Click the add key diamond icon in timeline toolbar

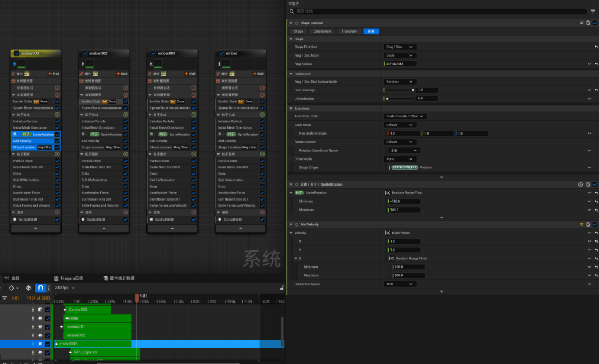pos(28,288)
